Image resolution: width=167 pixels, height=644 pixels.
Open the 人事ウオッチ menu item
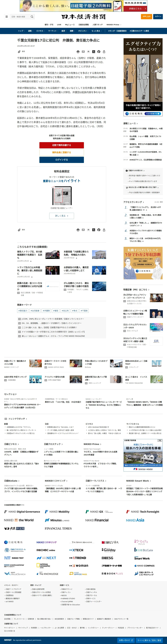pyautogui.click(x=98, y=24)
